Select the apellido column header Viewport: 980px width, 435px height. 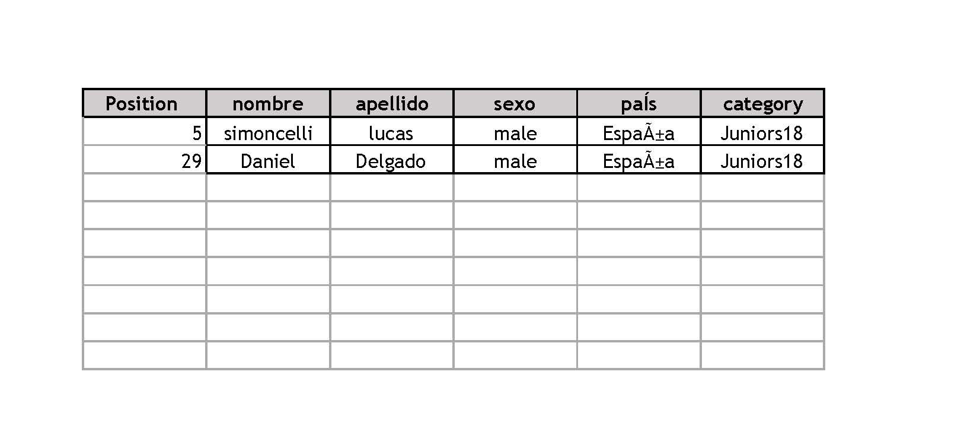391,103
